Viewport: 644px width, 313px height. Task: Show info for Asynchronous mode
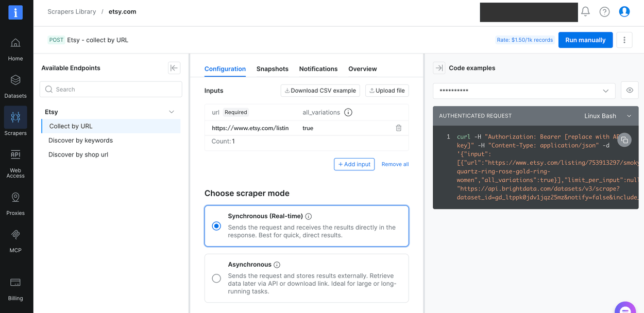coord(277,265)
